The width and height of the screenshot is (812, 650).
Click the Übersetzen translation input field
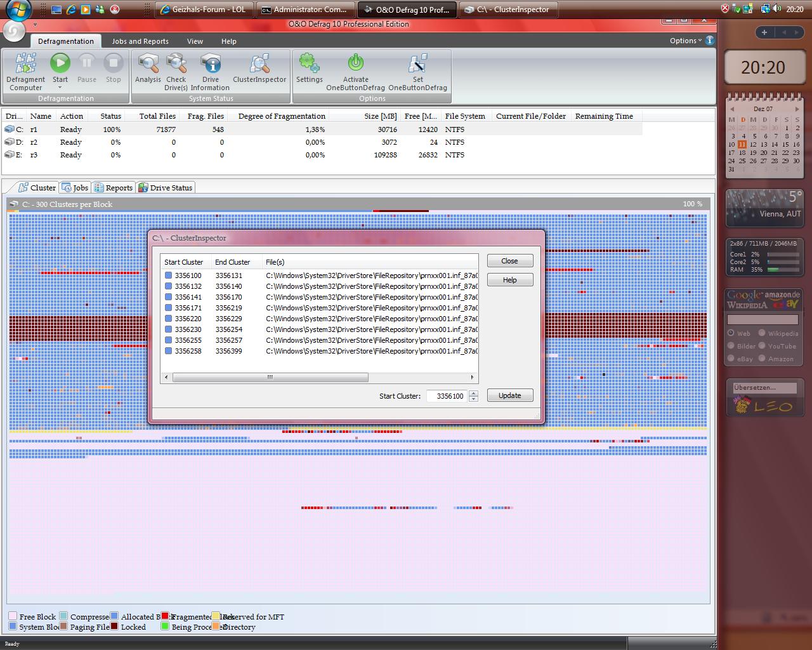click(x=764, y=387)
